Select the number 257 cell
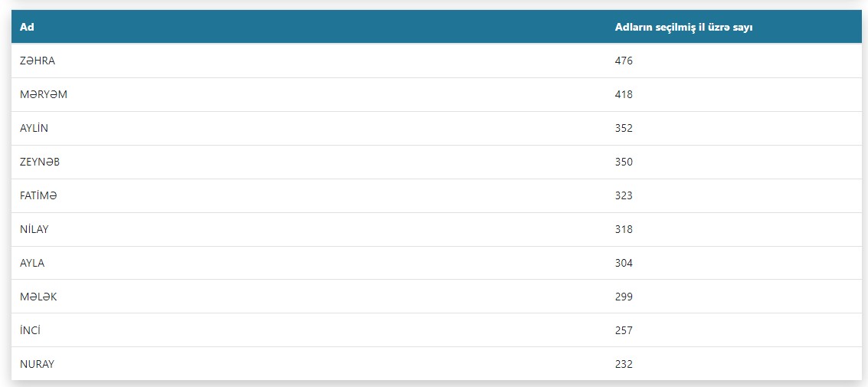The width and height of the screenshot is (868, 387). click(x=624, y=330)
